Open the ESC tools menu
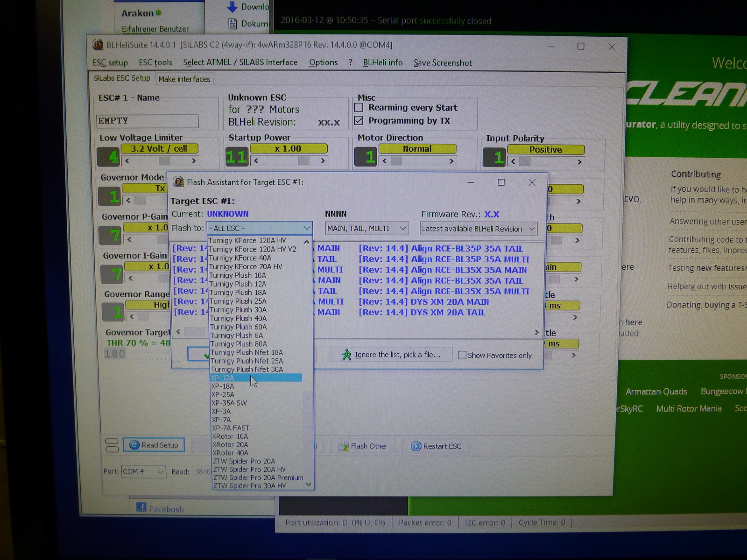747x560 pixels. 155,63
